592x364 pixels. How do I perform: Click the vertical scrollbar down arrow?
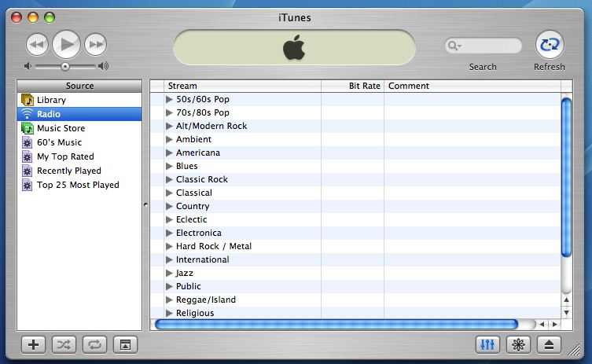(x=566, y=313)
